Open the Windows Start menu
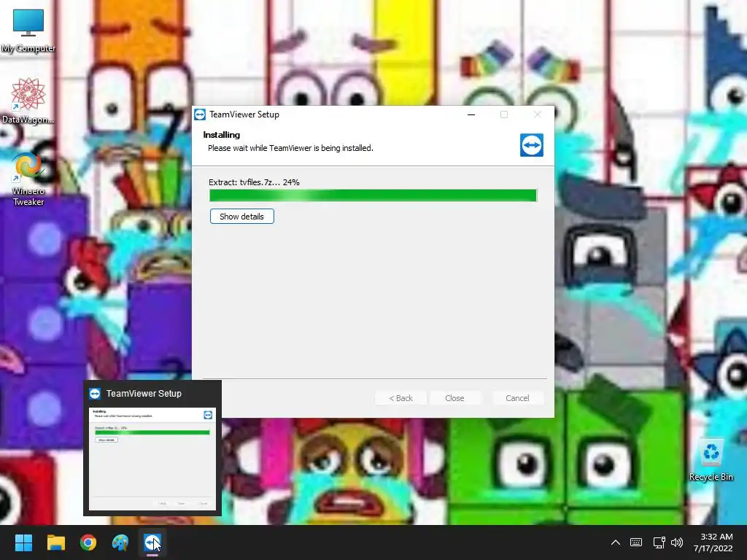The height and width of the screenshot is (560, 747). tap(23, 542)
